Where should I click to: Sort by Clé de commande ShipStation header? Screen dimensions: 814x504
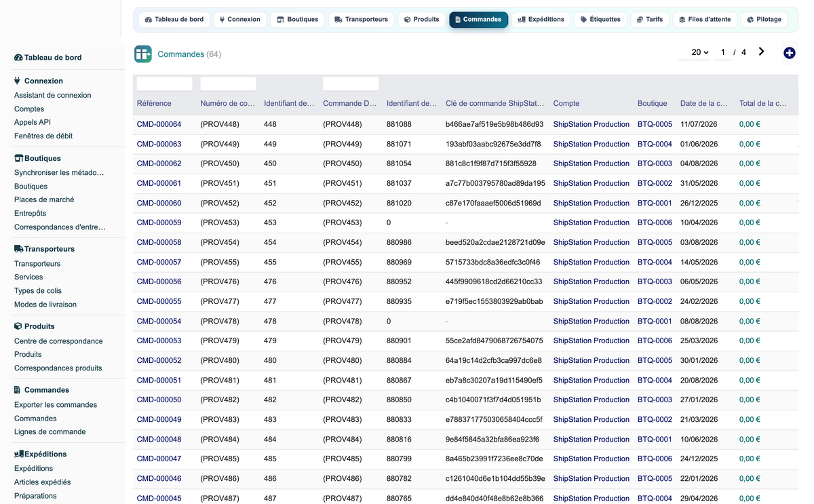click(495, 104)
